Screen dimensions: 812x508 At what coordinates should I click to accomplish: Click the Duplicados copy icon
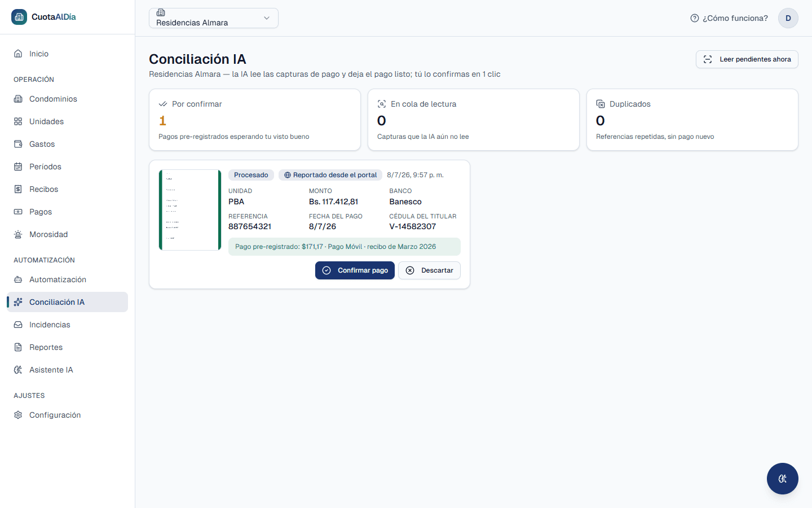pos(601,104)
